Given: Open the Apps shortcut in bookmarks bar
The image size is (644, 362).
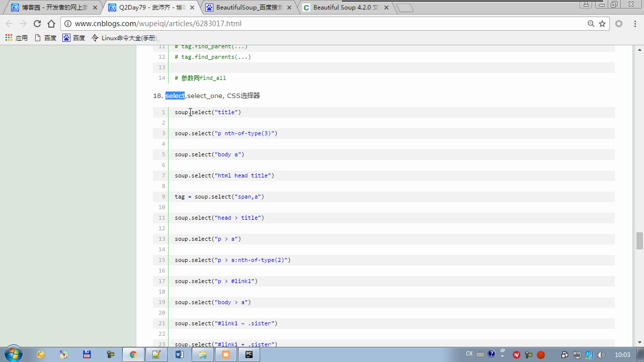Looking at the screenshot, I should (x=16, y=38).
